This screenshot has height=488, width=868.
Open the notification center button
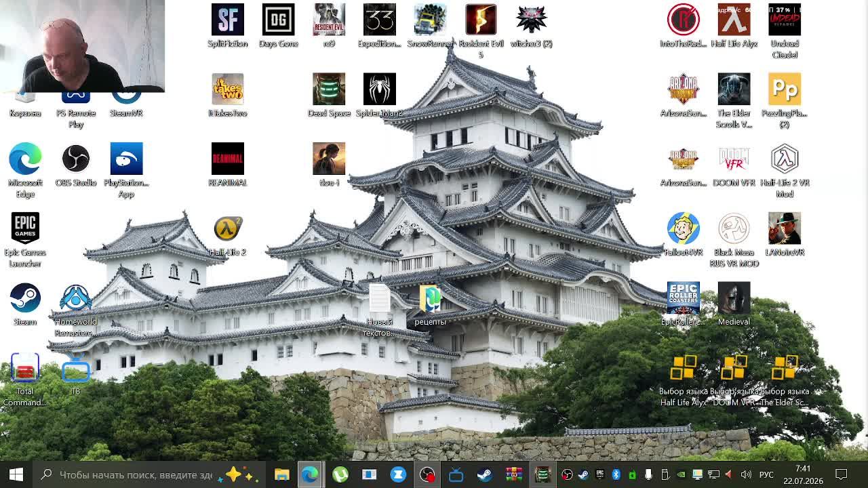tap(842, 474)
